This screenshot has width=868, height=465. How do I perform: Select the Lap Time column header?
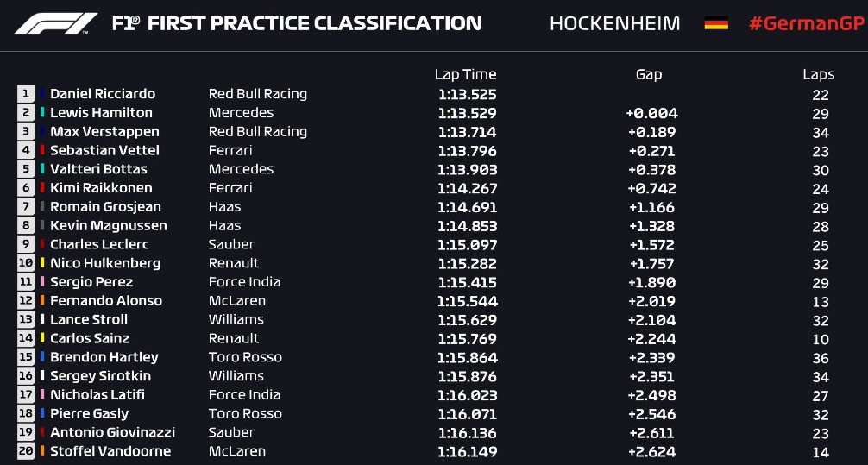point(466,74)
